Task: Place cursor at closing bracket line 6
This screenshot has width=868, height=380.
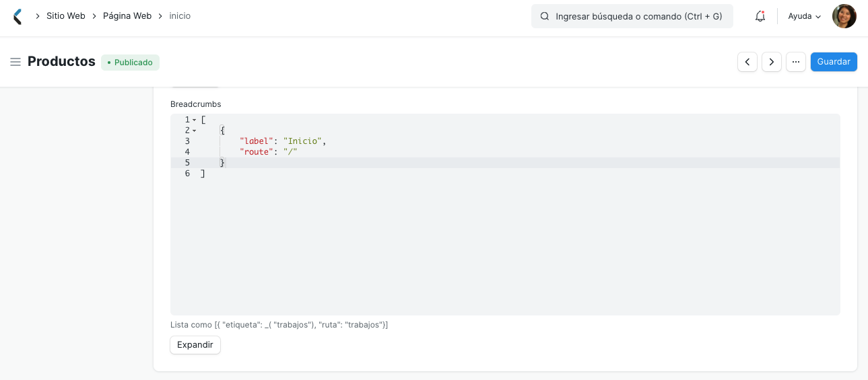Action: 203,174
